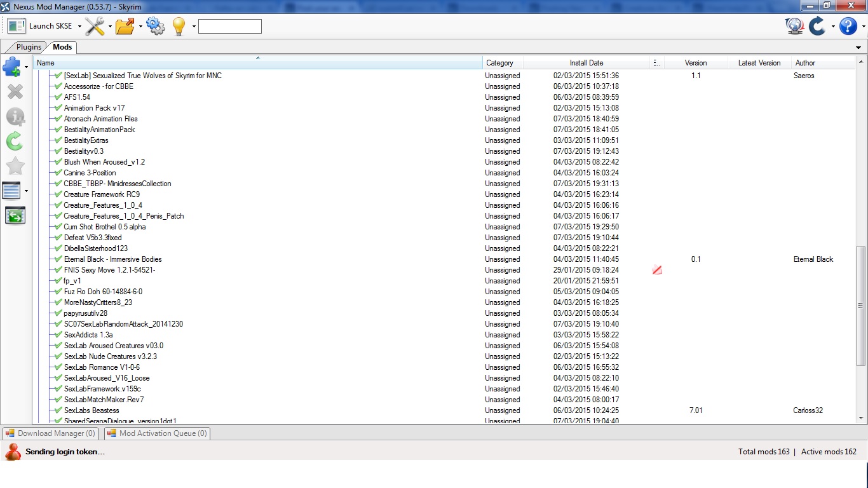Click the author cell Saeros

pyautogui.click(x=804, y=76)
